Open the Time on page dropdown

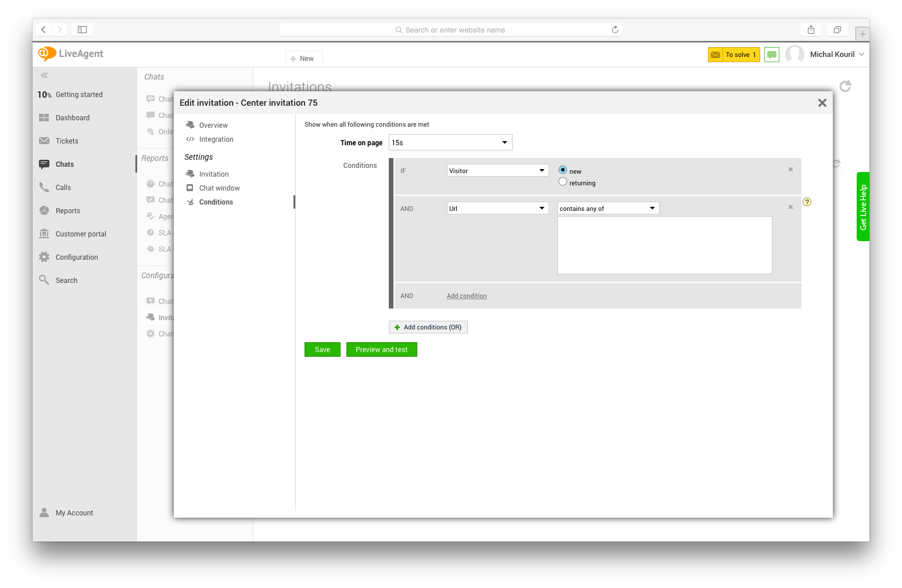click(x=450, y=142)
